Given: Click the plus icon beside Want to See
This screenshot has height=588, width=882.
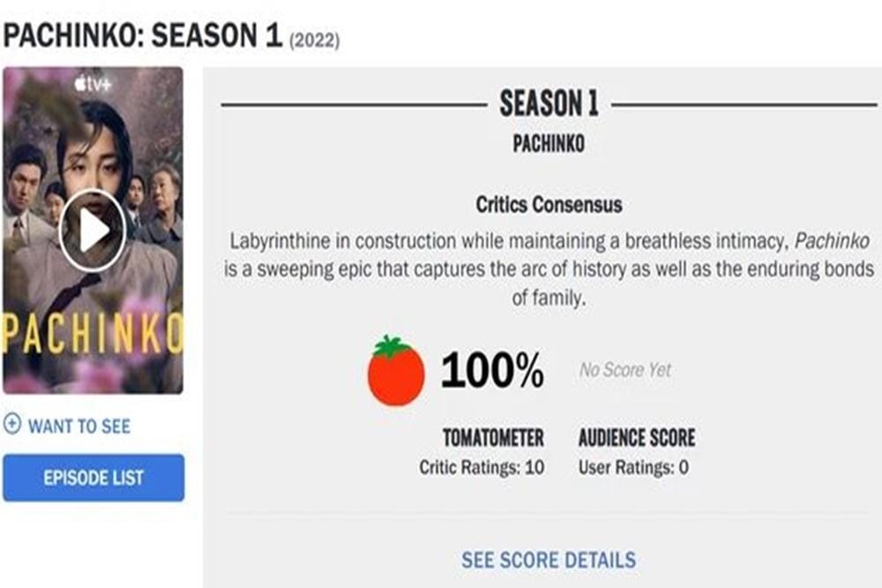Looking at the screenshot, I should 12,426.
